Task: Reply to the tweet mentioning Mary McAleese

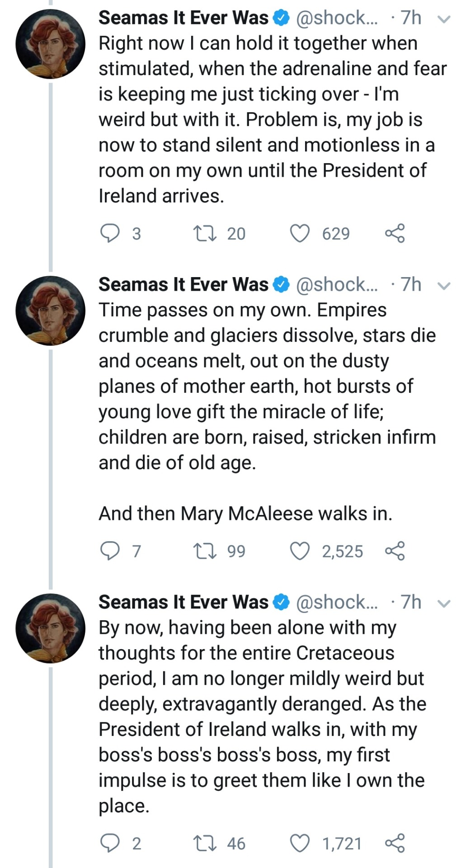Action: tap(110, 551)
